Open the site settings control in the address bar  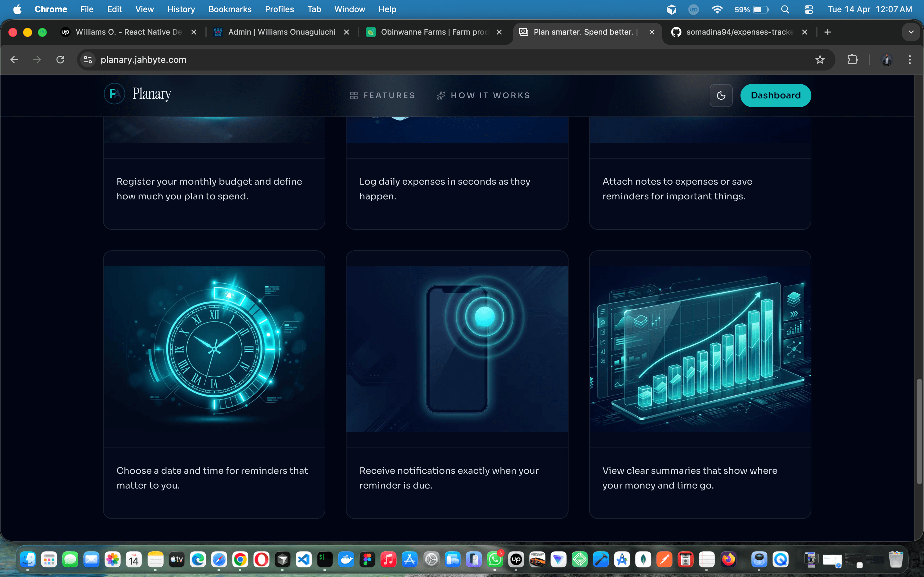[88, 60]
